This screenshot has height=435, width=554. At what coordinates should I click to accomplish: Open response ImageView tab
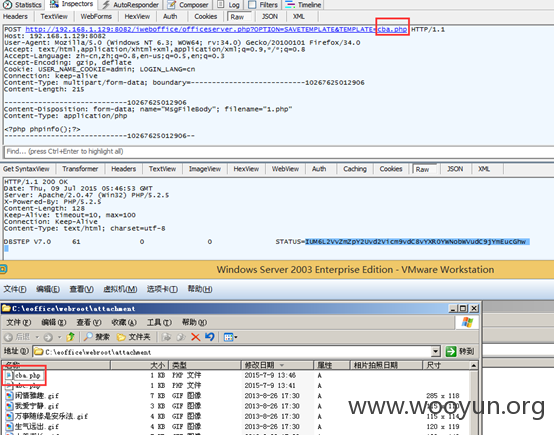[205, 169]
